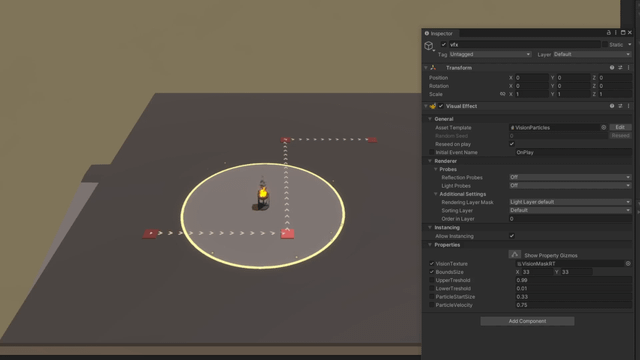
Task: Open Transform component help reference icon
Action: click(612, 68)
